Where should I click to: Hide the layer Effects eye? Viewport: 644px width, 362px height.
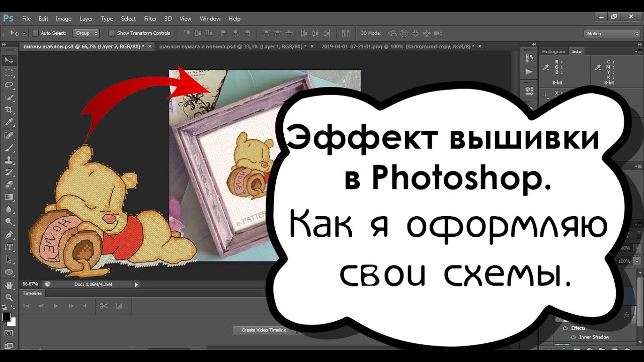[565, 328]
